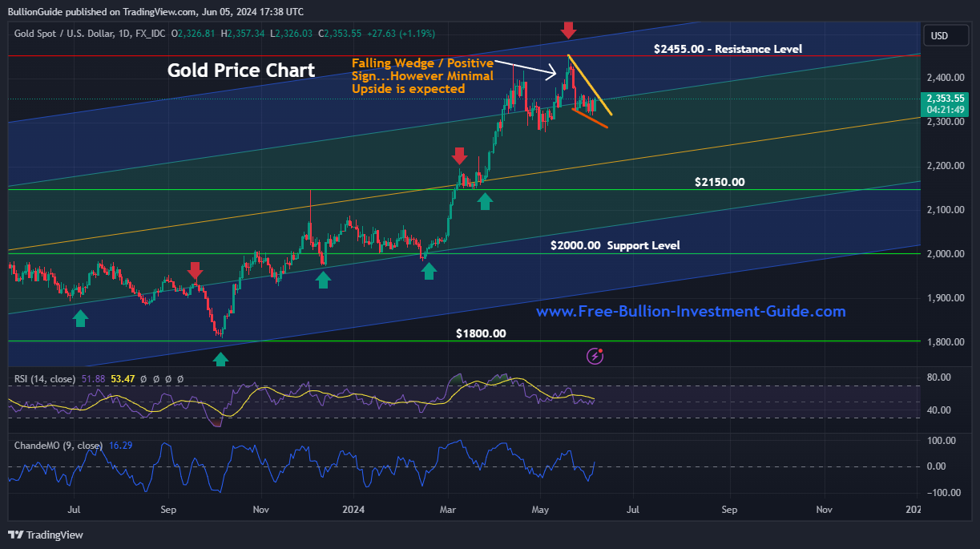Click the $1800.00 level label
Viewport: 980px width, 549px height.
481,333
